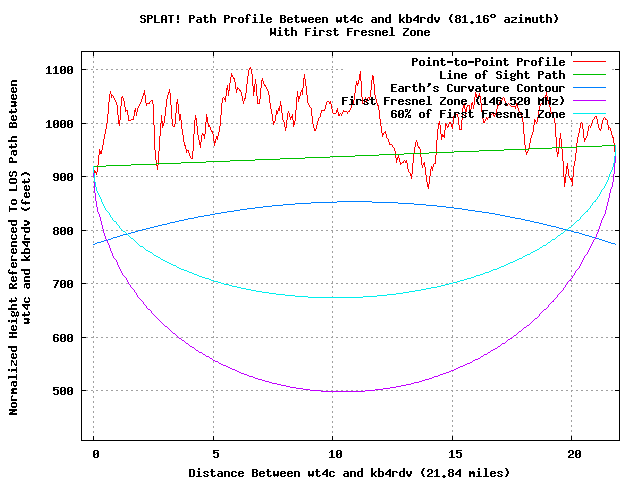Click the x-axis value 10
The width and height of the screenshot is (640, 480).
click(x=335, y=454)
